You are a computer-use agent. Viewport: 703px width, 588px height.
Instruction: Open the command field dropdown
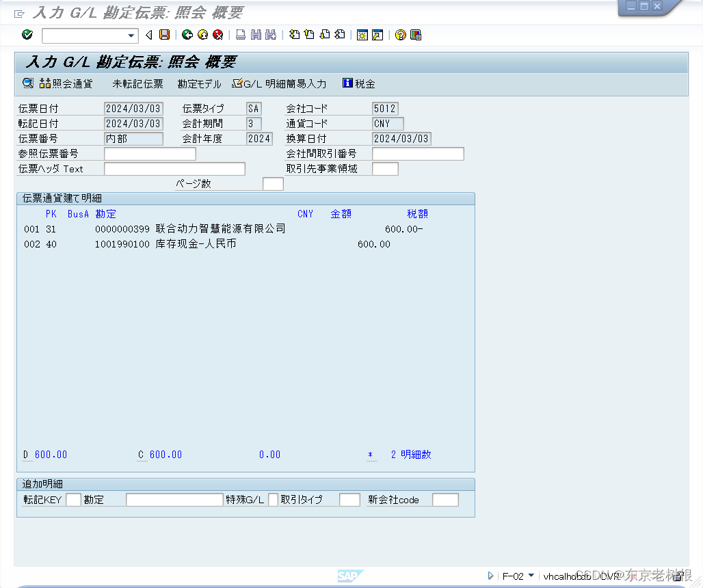click(131, 35)
